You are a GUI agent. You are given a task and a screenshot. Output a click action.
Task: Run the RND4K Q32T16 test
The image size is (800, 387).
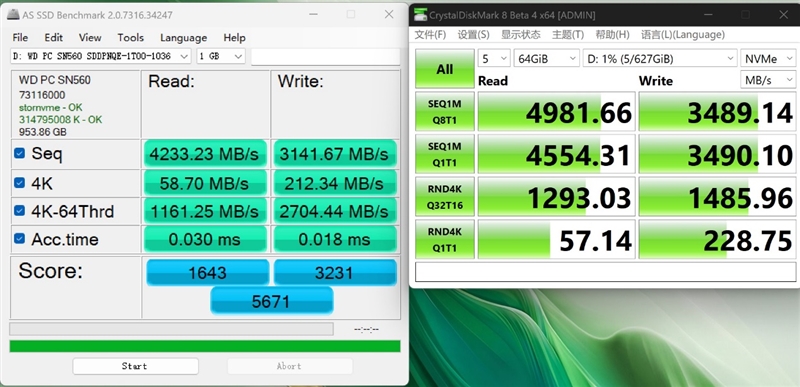click(444, 197)
